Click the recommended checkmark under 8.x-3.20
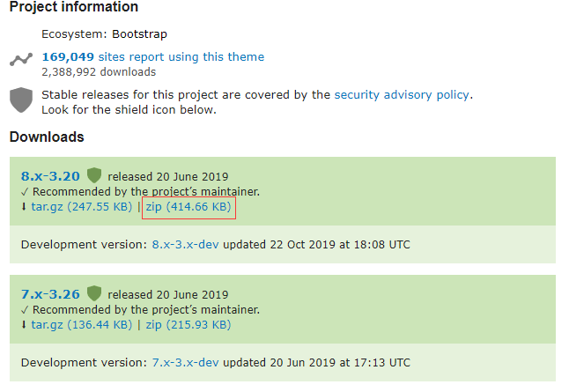Screen dimensions: 569x392 tap(25, 191)
